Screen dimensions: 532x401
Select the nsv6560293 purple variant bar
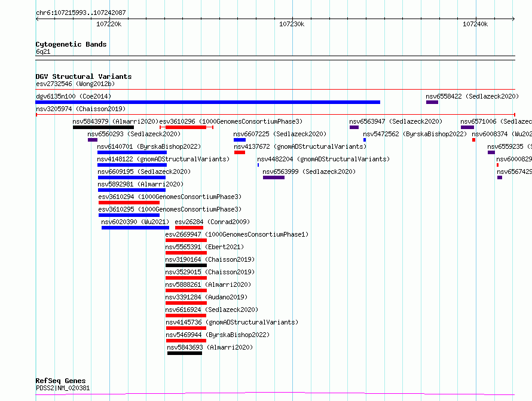point(92,140)
